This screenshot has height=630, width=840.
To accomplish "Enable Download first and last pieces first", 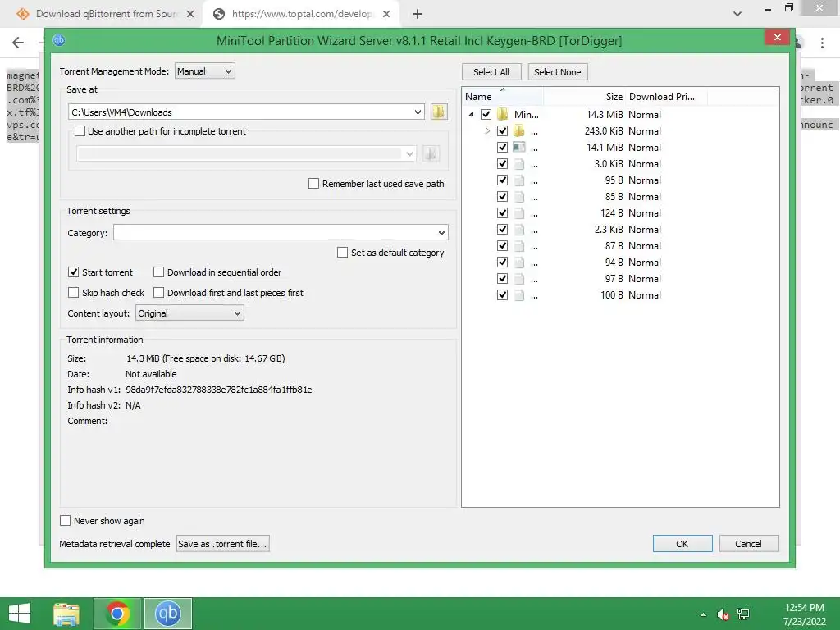I will pyautogui.click(x=158, y=293).
